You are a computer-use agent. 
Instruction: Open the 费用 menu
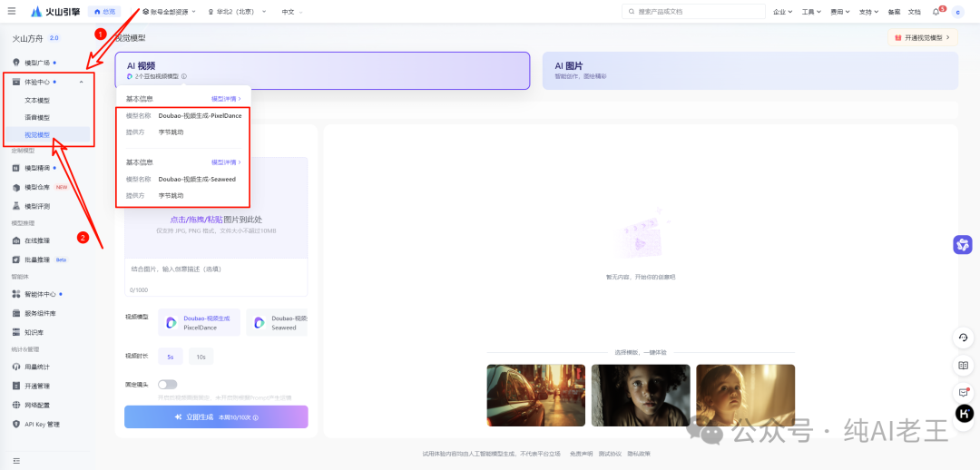[840, 12]
